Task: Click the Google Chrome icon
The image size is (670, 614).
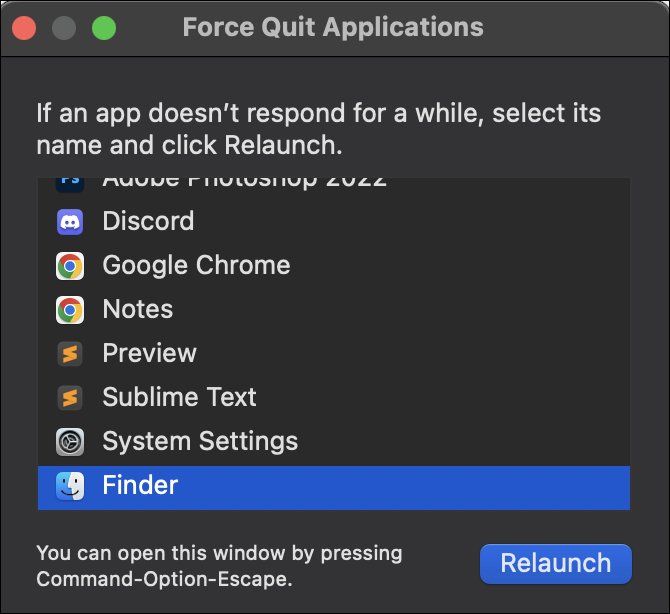Action: (x=70, y=266)
